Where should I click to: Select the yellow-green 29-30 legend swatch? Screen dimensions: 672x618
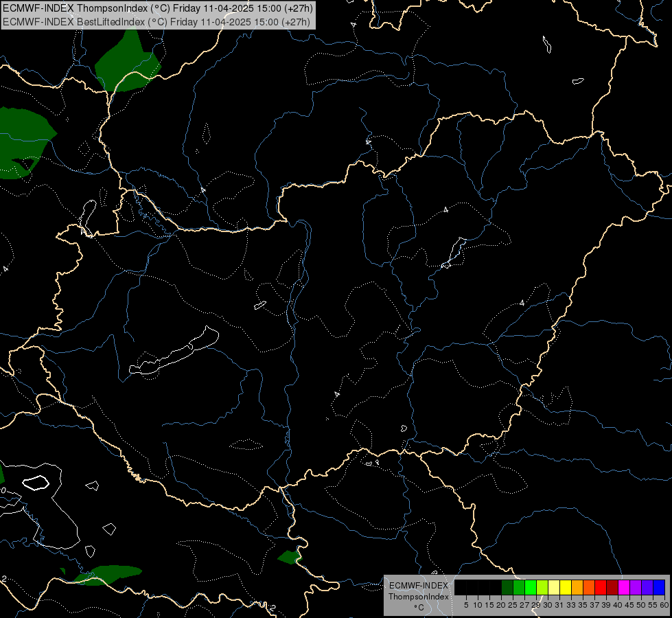[x=542, y=587]
